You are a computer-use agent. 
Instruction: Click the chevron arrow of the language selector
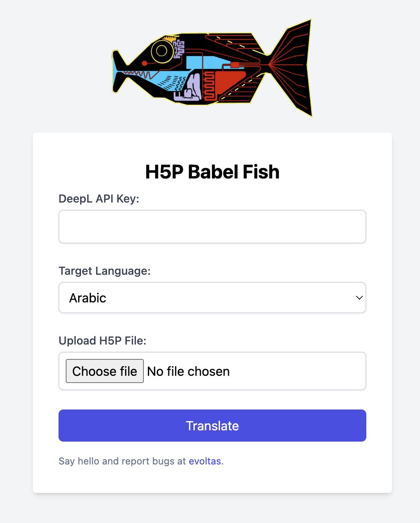[x=359, y=298]
